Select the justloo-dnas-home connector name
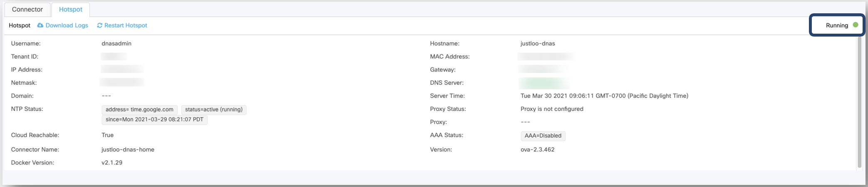 pos(128,150)
